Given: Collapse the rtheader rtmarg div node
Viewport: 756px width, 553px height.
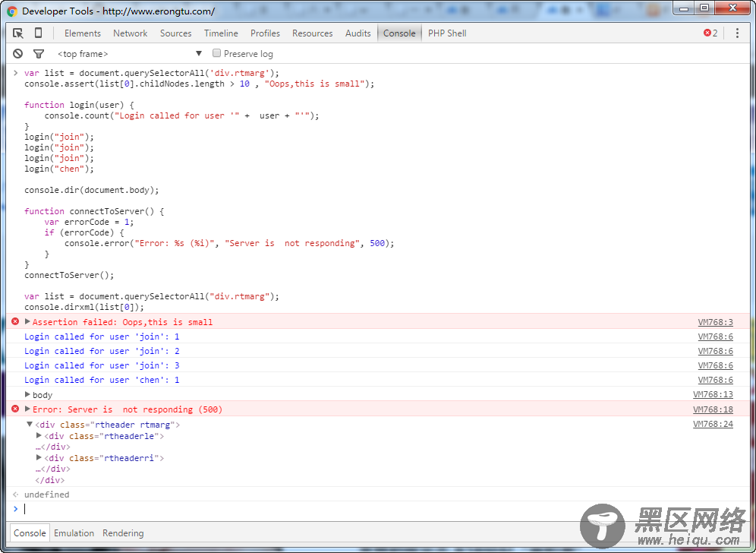Looking at the screenshot, I should point(30,424).
